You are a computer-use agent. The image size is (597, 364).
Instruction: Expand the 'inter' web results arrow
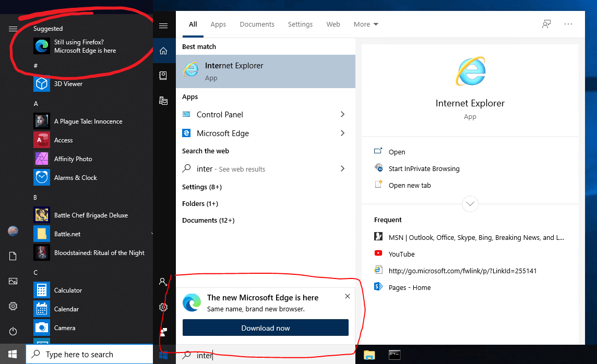[343, 168]
